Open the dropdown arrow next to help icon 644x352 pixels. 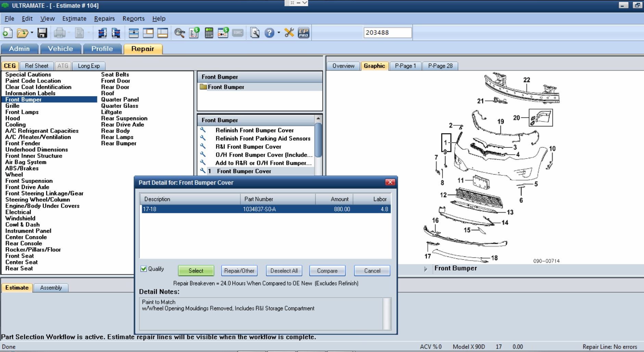[279, 33]
